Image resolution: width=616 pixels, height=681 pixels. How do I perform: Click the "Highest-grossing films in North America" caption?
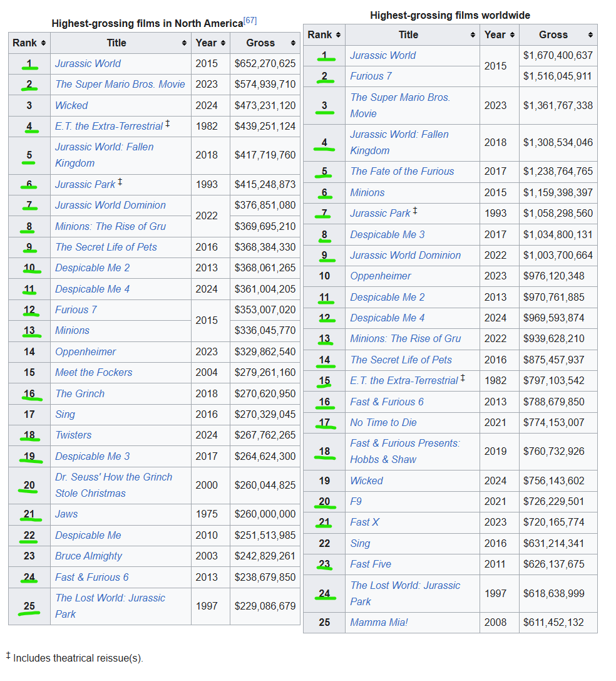pyautogui.click(x=147, y=23)
